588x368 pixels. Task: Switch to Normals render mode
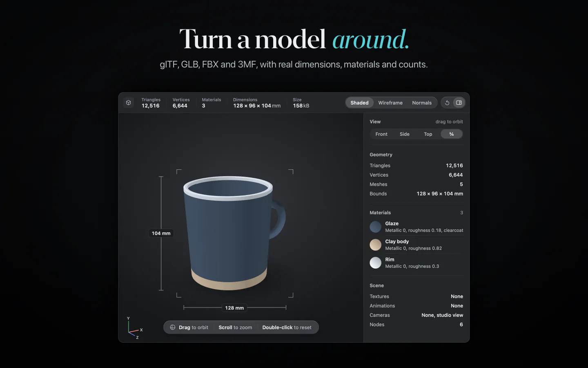tap(422, 103)
